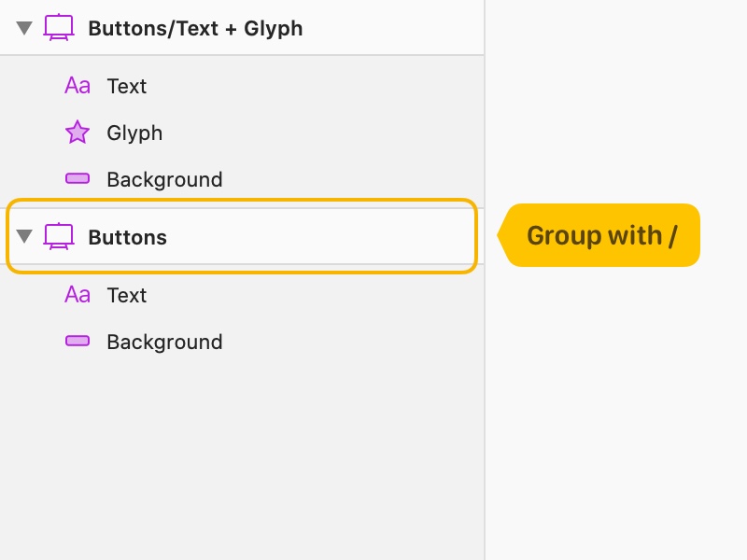Select the highlighted Buttons symbol name

128,237
